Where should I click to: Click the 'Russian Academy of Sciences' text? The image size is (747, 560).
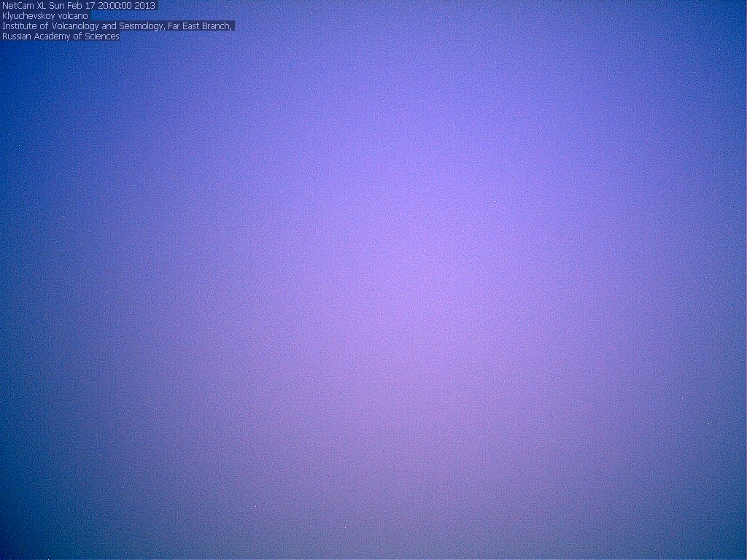(x=61, y=36)
